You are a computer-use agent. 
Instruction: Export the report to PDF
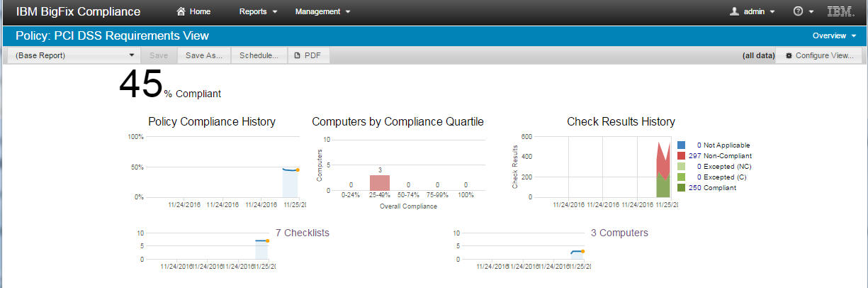click(308, 55)
